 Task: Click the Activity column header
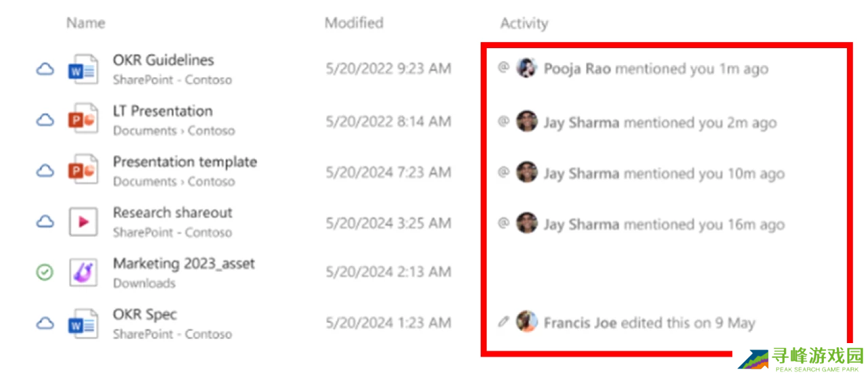(524, 23)
